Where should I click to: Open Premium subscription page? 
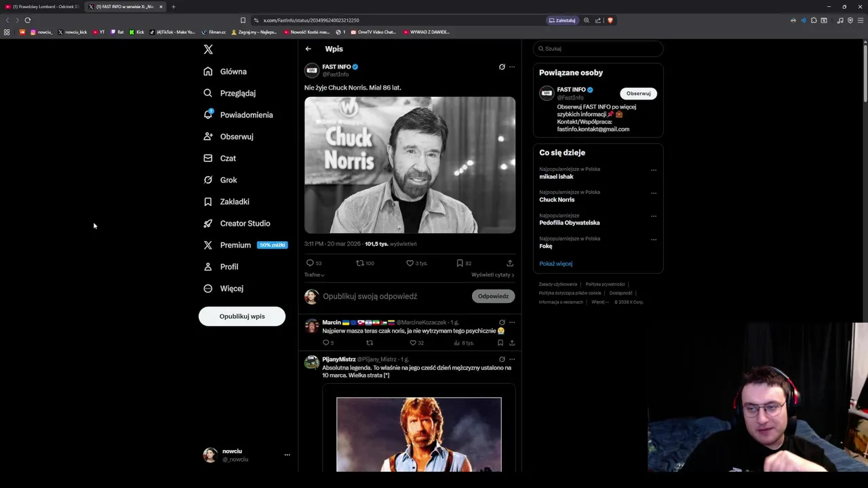pyautogui.click(x=244, y=245)
